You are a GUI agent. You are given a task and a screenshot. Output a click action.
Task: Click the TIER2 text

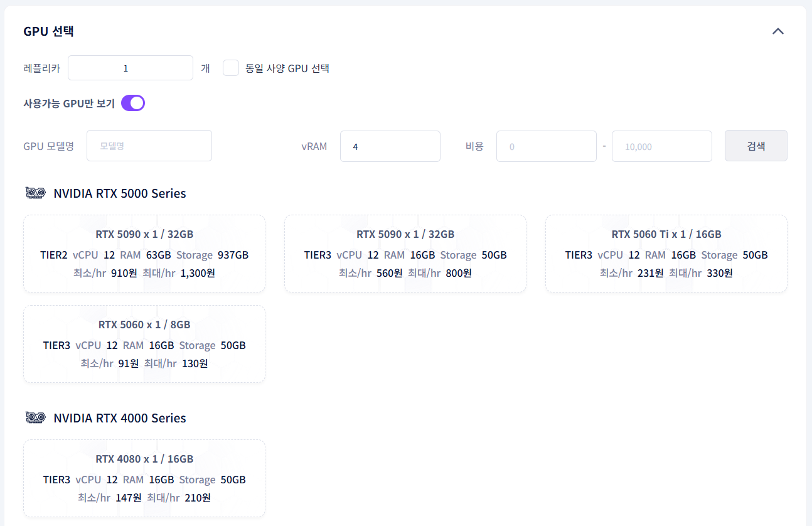pyautogui.click(x=54, y=255)
